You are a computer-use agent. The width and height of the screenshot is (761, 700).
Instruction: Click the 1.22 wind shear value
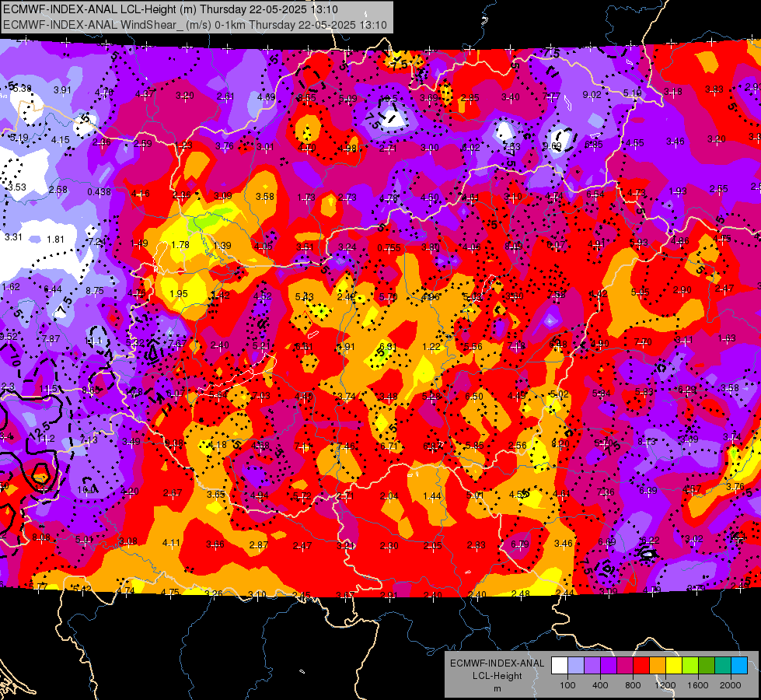[431, 347]
